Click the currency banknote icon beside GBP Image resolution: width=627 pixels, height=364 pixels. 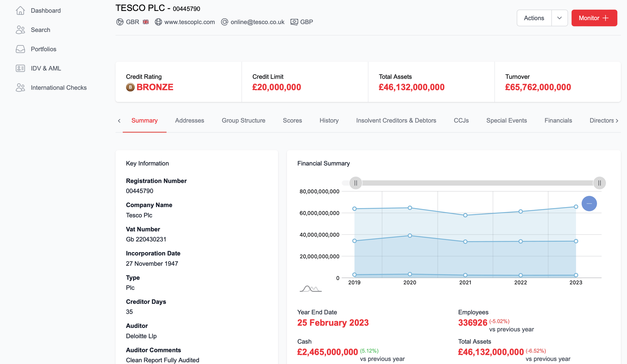point(294,22)
